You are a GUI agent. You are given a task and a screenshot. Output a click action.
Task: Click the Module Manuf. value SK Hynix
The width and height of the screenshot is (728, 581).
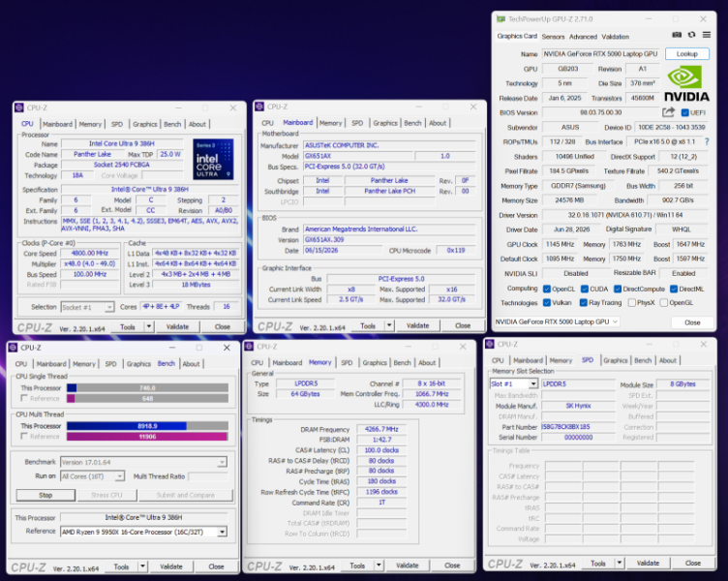point(579,406)
